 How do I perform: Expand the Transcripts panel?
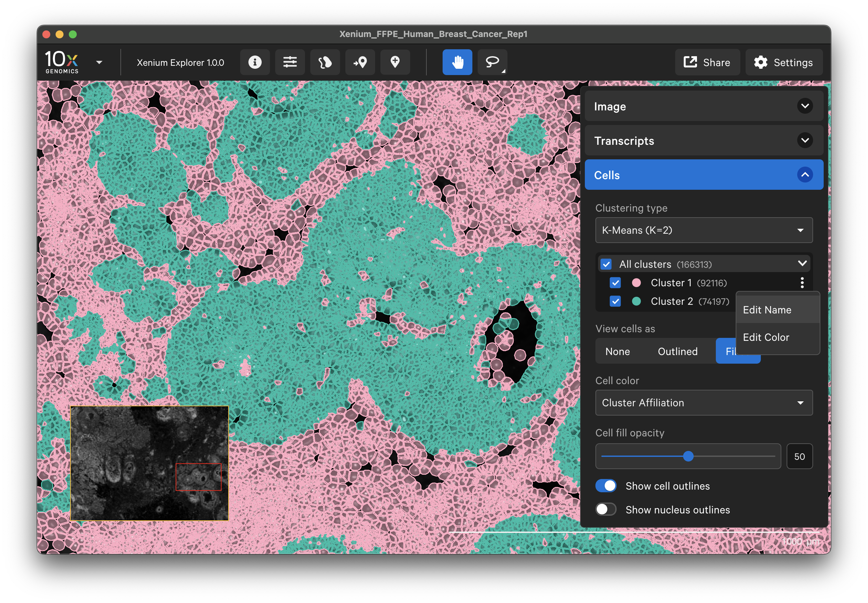click(805, 141)
